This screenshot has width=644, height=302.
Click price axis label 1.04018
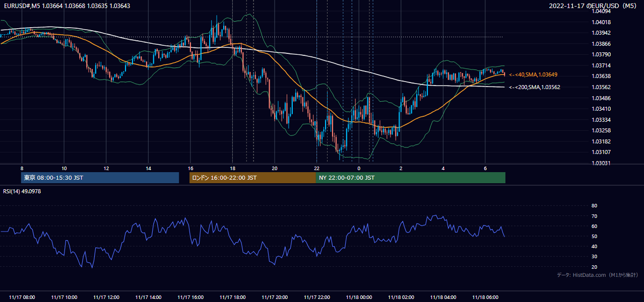pyautogui.click(x=601, y=22)
